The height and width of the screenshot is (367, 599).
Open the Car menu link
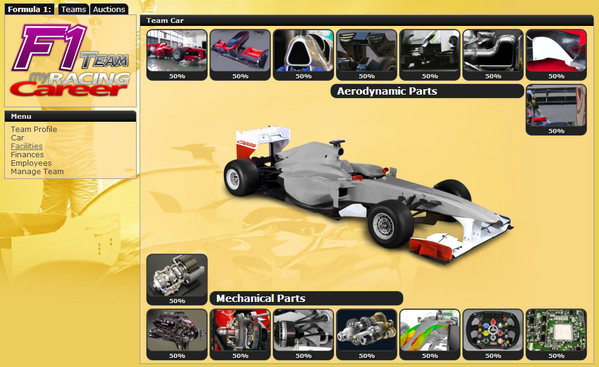pos(17,137)
